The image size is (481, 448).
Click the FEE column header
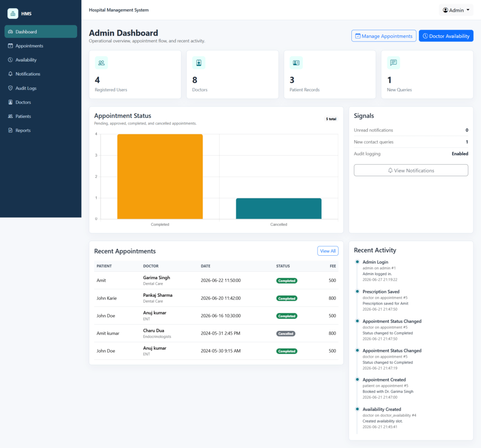pyautogui.click(x=333, y=266)
